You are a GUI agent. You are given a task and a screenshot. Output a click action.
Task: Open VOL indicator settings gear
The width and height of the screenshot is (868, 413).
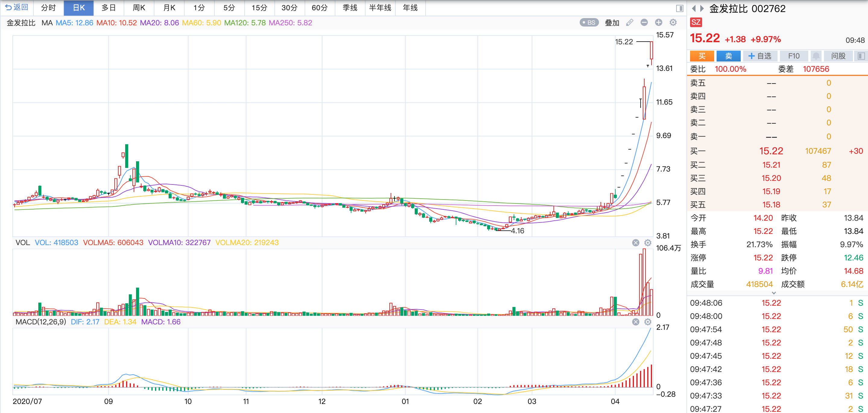click(648, 243)
